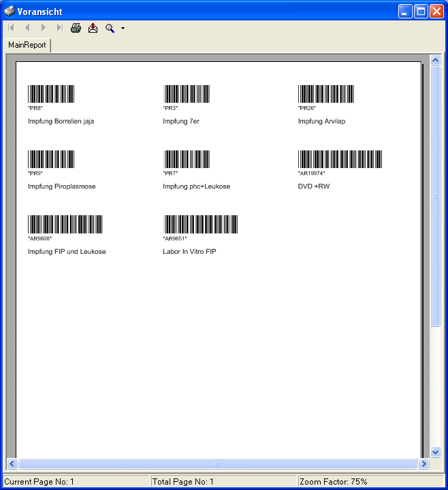Export report using envelope export icon
This screenshot has width=448, height=490.
(93, 28)
